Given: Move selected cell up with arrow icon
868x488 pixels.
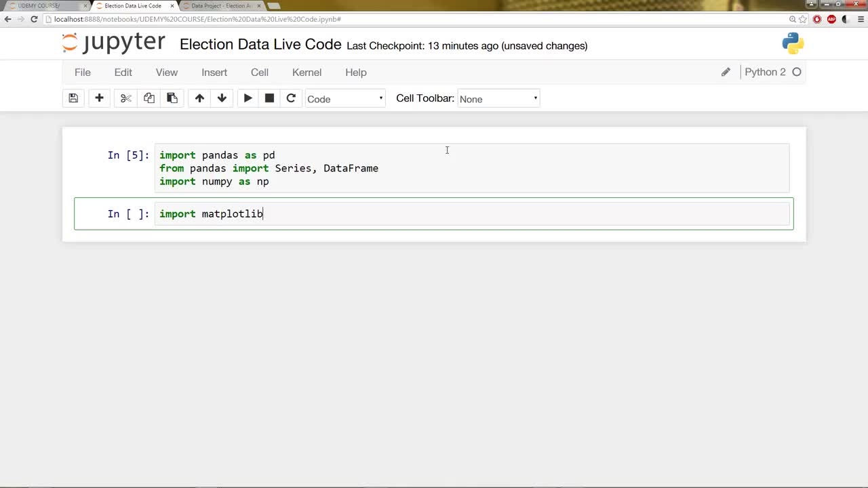Looking at the screenshot, I should [199, 98].
